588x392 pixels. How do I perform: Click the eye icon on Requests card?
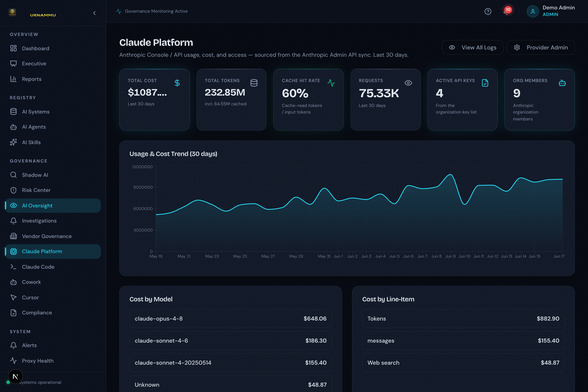click(408, 83)
